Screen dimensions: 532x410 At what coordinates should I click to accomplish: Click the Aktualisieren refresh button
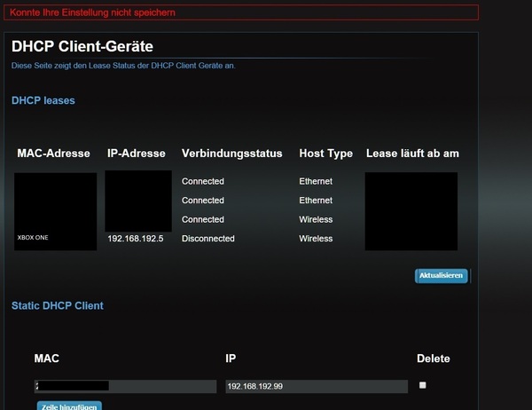pos(441,276)
